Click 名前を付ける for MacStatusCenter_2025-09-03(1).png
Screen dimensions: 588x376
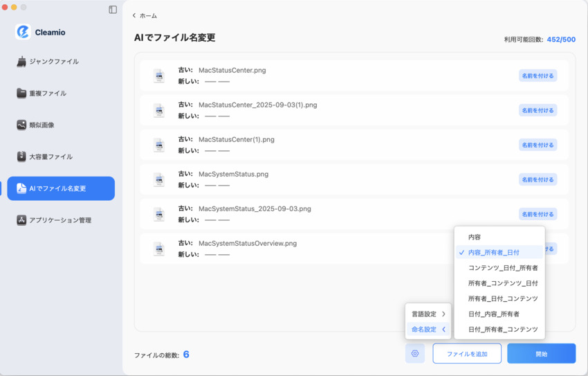[538, 110]
